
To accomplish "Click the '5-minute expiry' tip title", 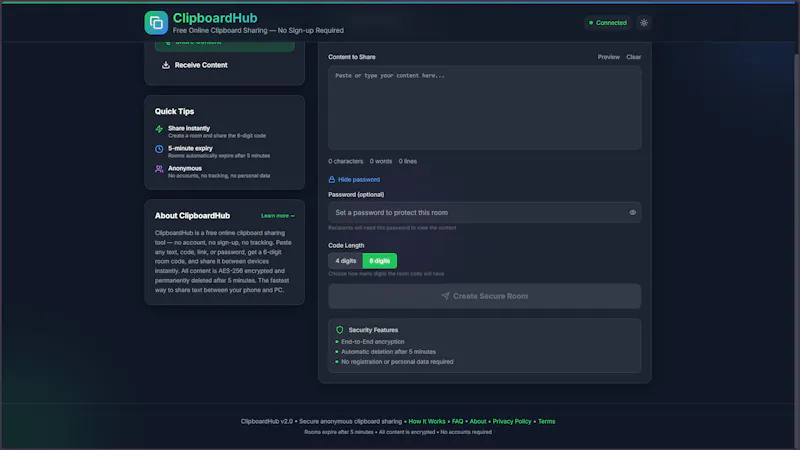I will [x=190, y=148].
